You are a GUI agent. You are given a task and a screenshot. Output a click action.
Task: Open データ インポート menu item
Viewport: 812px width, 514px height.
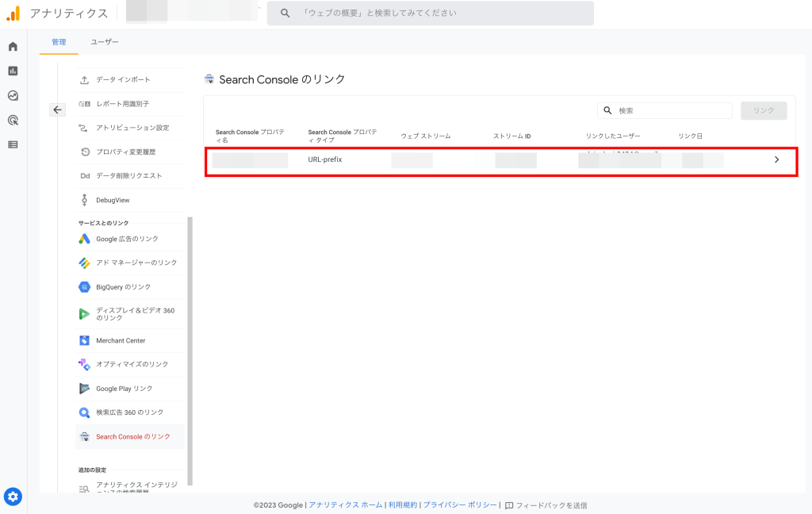click(x=129, y=80)
